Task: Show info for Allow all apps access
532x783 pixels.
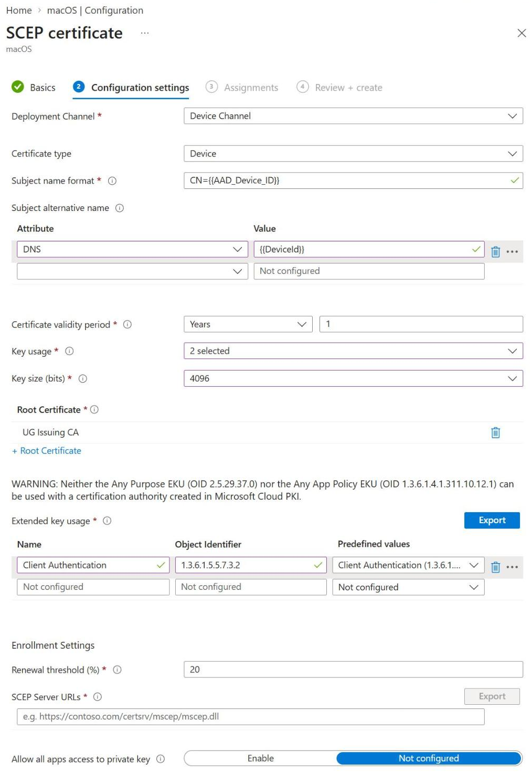Action: point(161,759)
